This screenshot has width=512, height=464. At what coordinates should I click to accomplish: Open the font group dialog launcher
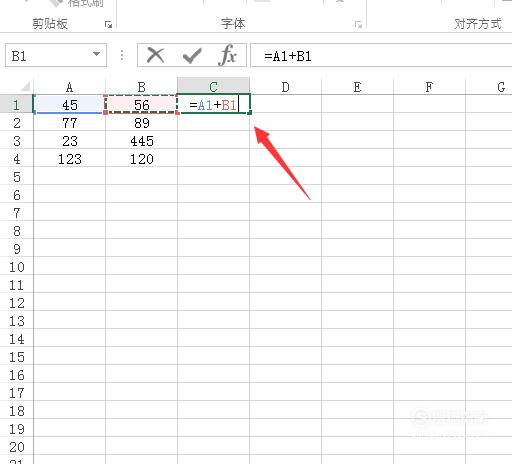click(358, 24)
